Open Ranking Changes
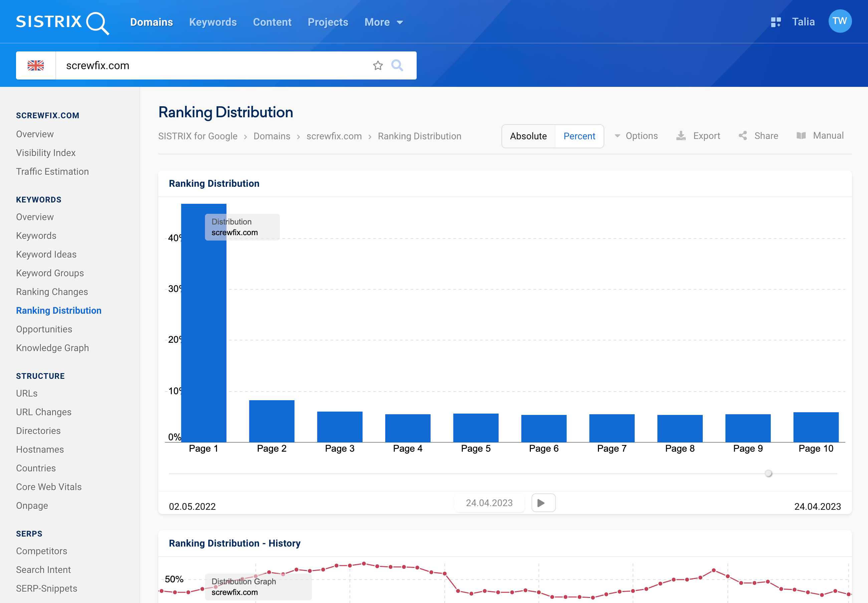Viewport: 868px width, 603px height. coord(52,292)
